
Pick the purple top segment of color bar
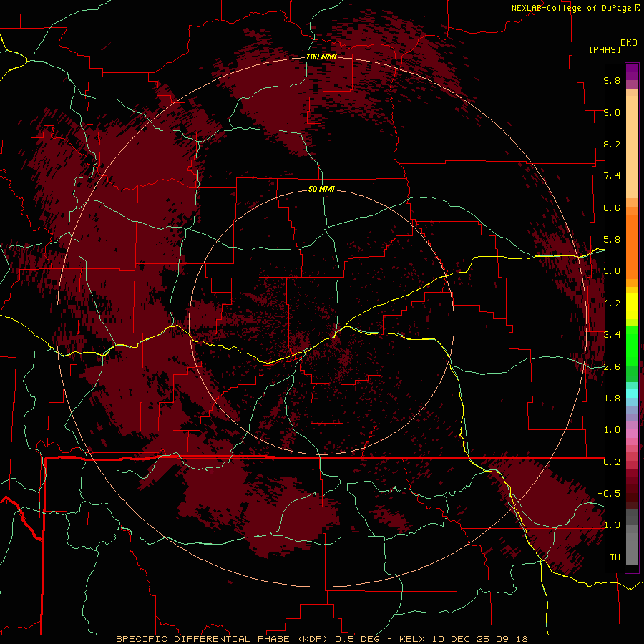tap(632, 72)
